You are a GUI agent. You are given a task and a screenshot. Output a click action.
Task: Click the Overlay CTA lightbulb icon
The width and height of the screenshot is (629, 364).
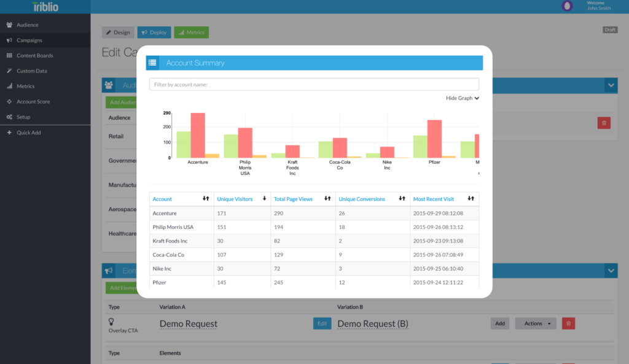(111, 322)
